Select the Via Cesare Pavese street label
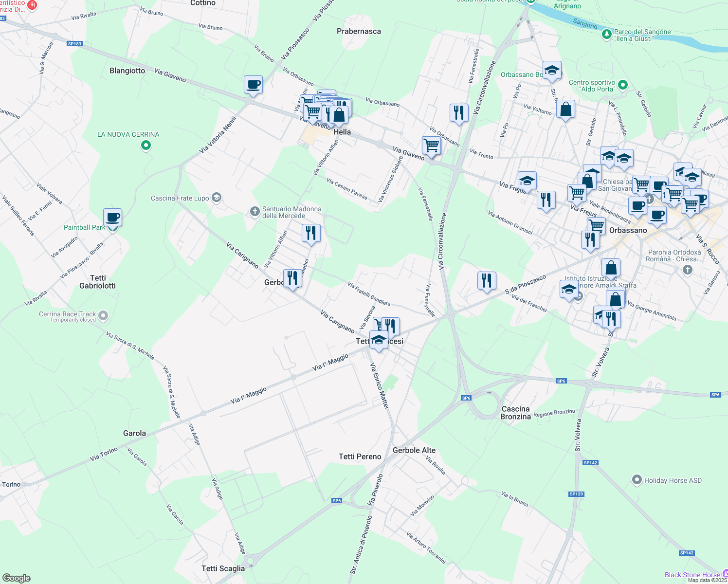This screenshot has width=728, height=584. pyautogui.click(x=347, y=188)
